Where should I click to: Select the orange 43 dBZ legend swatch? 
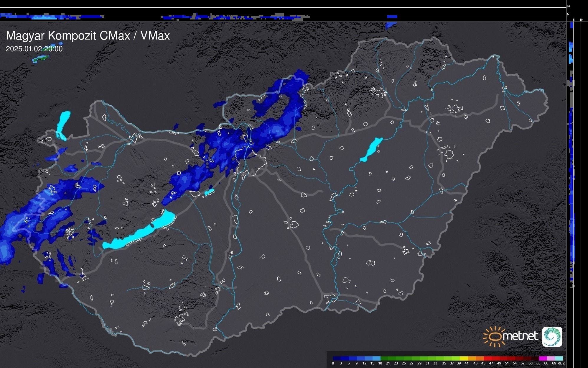[x=480, y=359]
